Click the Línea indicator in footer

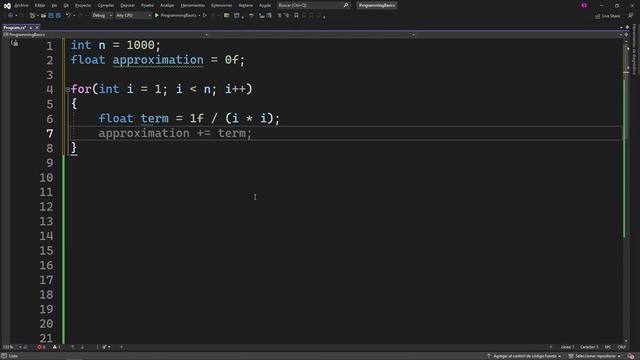tap(567, 347)
